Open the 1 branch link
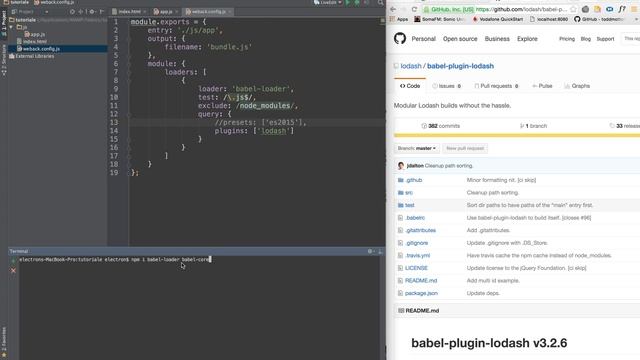The width and height of the screenshot is (640, 360). [x=533, y=126]
